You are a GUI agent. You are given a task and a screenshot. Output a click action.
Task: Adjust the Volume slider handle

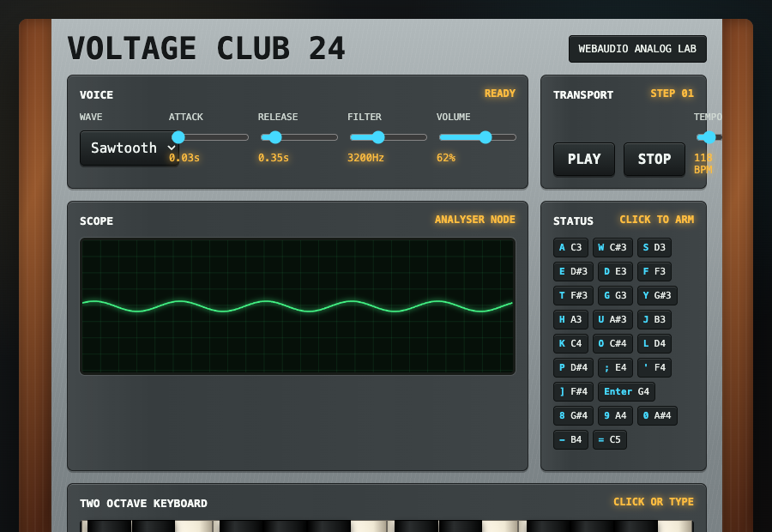pos(486,137)
